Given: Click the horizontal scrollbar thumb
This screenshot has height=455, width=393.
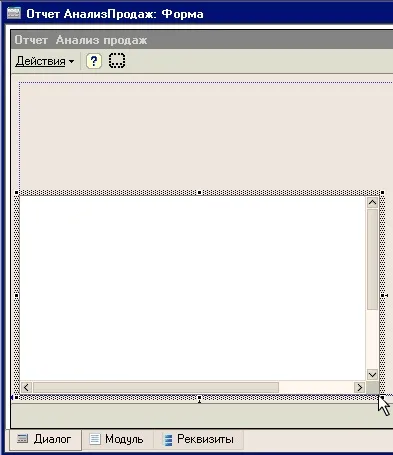Looking at the screenshot, I should 156,387.
